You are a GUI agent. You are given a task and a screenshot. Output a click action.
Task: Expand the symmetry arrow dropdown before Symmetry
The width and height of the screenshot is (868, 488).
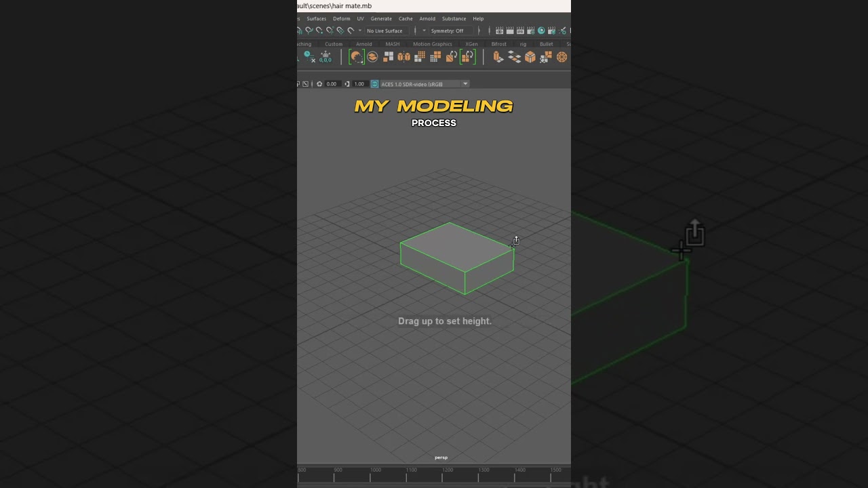click(424, 30)
